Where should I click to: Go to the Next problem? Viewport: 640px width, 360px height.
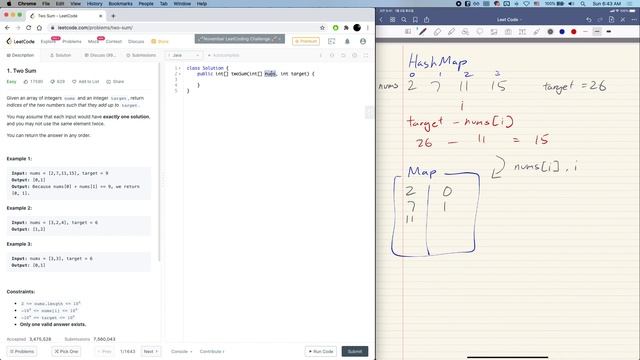(151, 351)
